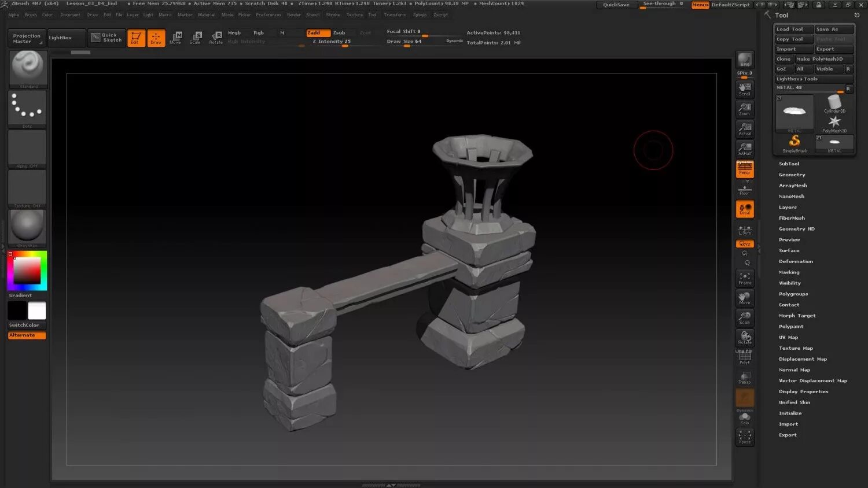868x488 pixels.
Task: Open the Render menu
Action: point(294,15)
